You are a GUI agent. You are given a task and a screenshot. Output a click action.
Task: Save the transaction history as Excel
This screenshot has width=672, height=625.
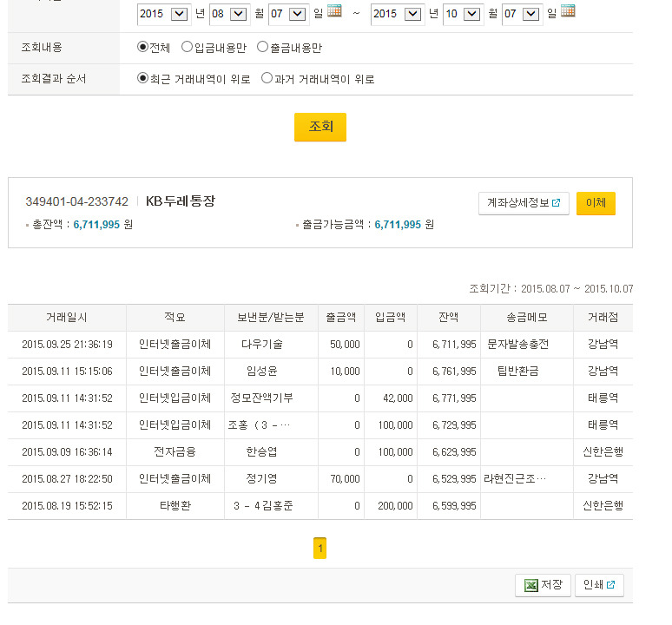coord(542,585)
